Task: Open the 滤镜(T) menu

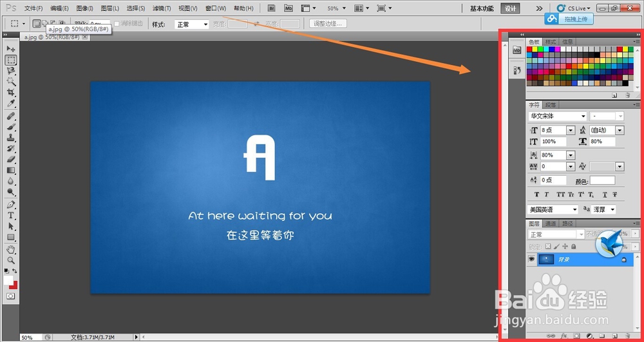Action: pyautogui.click(x=162, y=8)
